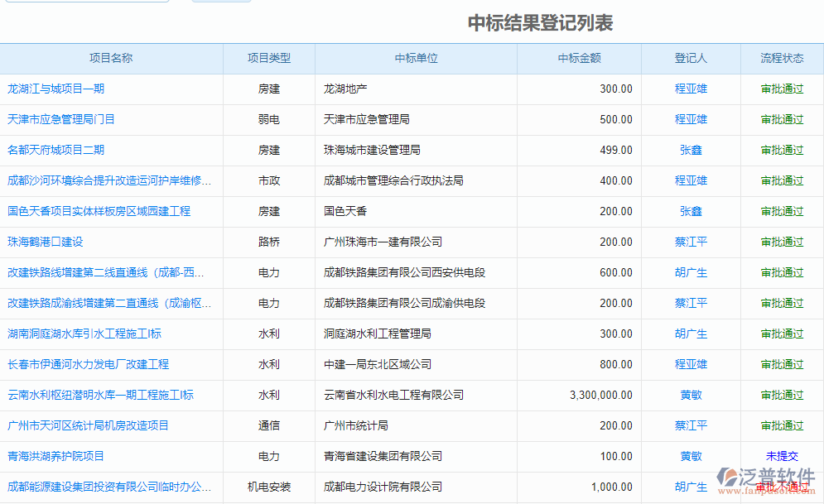
Task: Click 名都天府城项目二期 project name
Action: 55,150
